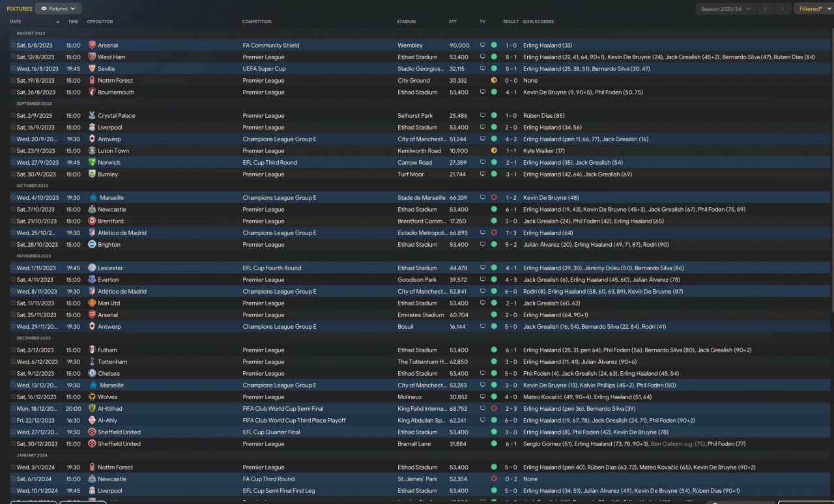Image resolution: width=834 pixels, height=504 pixels.
Task: Click the TV icon in the West Ham row
Action: [483, 57]
